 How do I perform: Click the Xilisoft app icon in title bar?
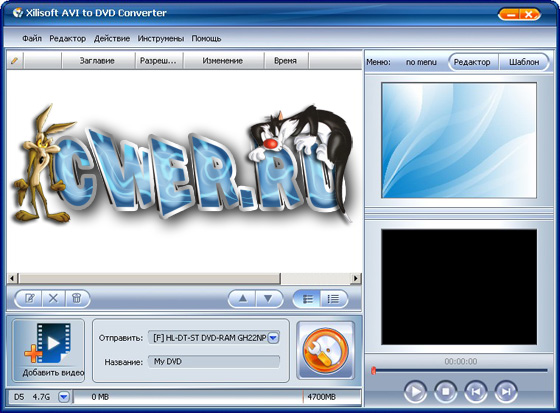click(18, 13)
